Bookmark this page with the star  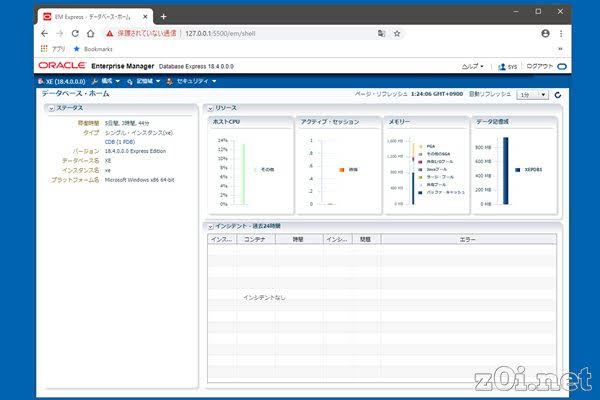pyautogui.click(x=397, y=34)
